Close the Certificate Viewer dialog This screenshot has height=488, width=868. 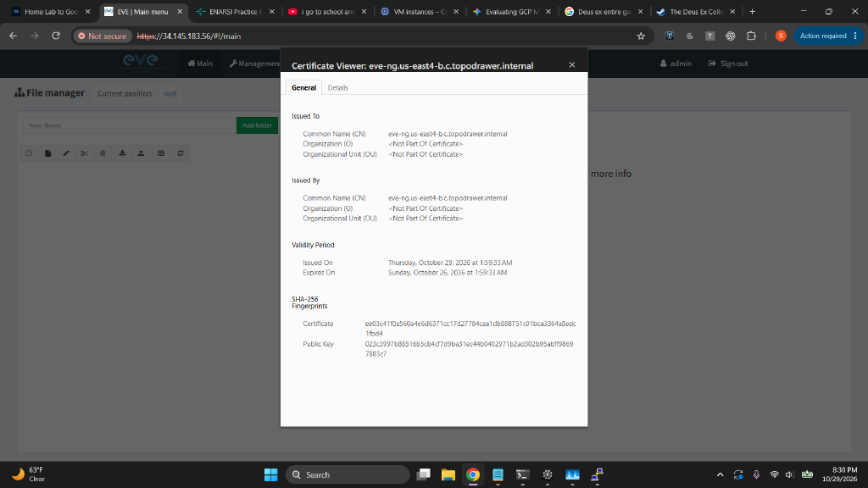coord(572,64)
